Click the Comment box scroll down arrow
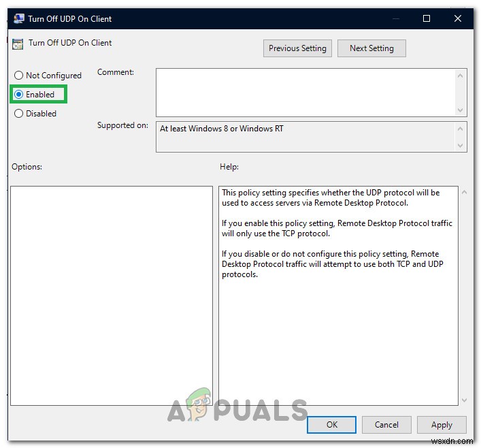Image resolution: width=481 pixels, height=448 pixels. pyautogui.click(x=460, y=110)
